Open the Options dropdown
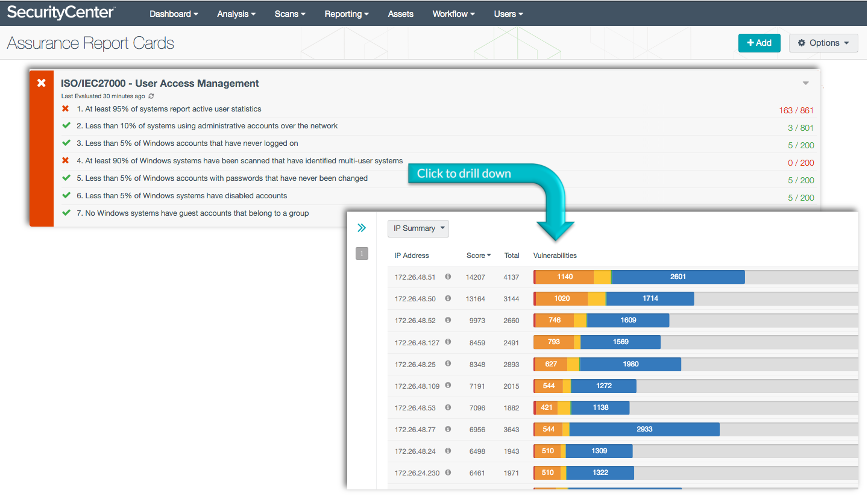The height and width of the screenshot is (496, 868). 823,43
